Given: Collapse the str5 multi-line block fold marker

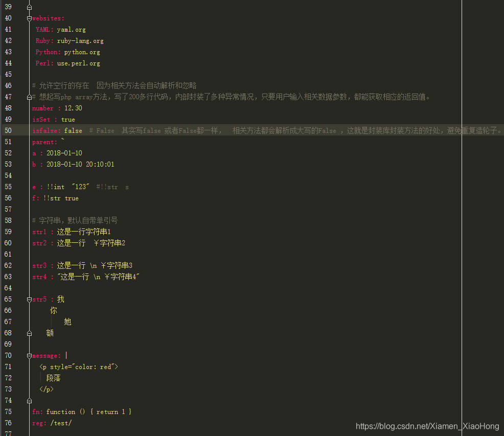Looking at the screenshot, I should click(29, 300).
